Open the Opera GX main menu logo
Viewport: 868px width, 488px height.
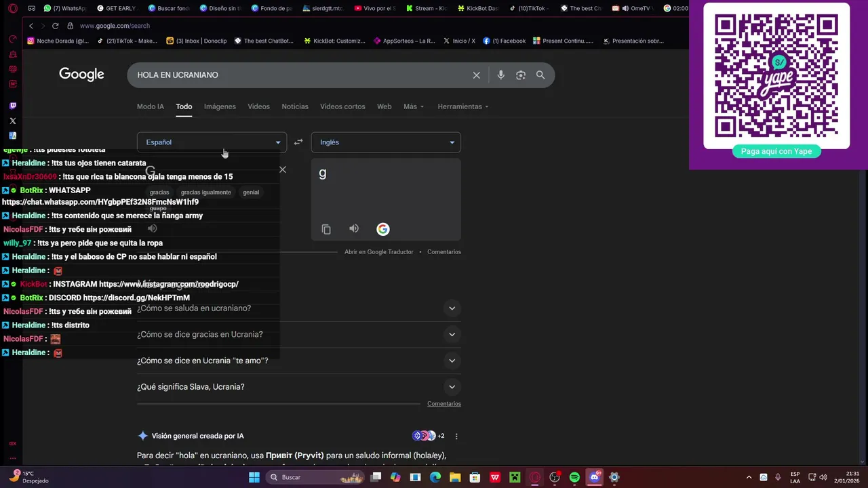click(12, 8)
